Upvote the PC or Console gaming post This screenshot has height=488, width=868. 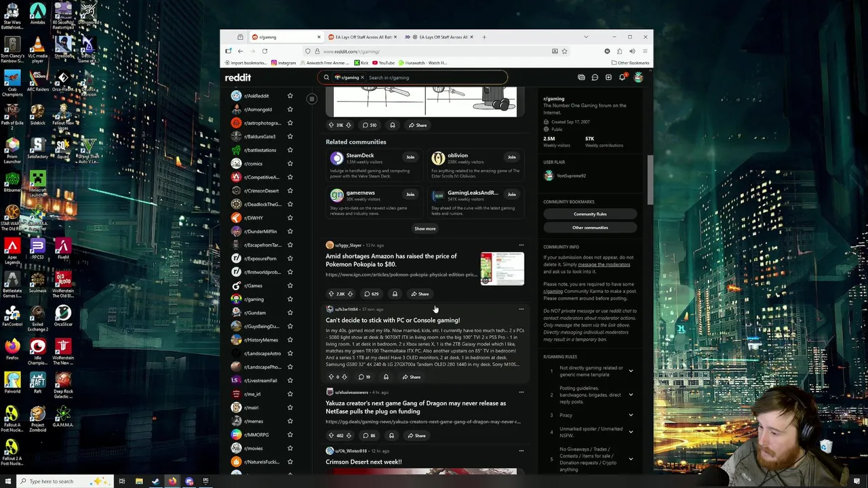(332, 377)
